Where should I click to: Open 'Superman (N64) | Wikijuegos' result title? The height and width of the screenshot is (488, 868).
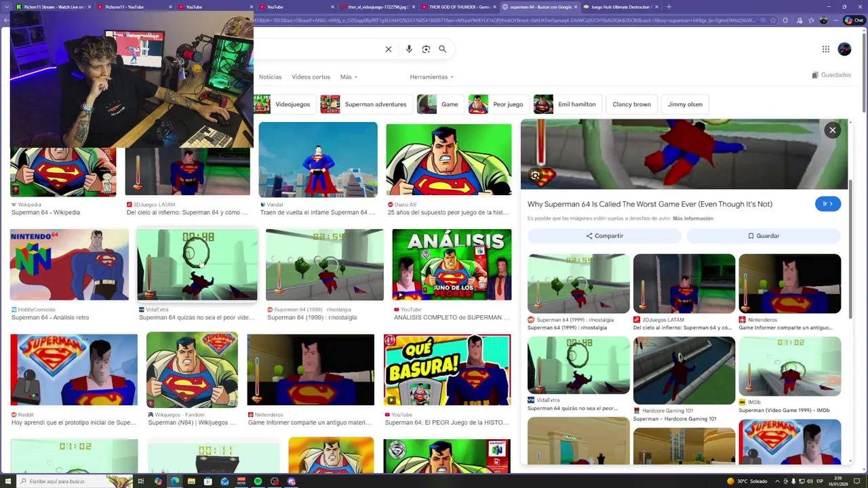[192, 422]
